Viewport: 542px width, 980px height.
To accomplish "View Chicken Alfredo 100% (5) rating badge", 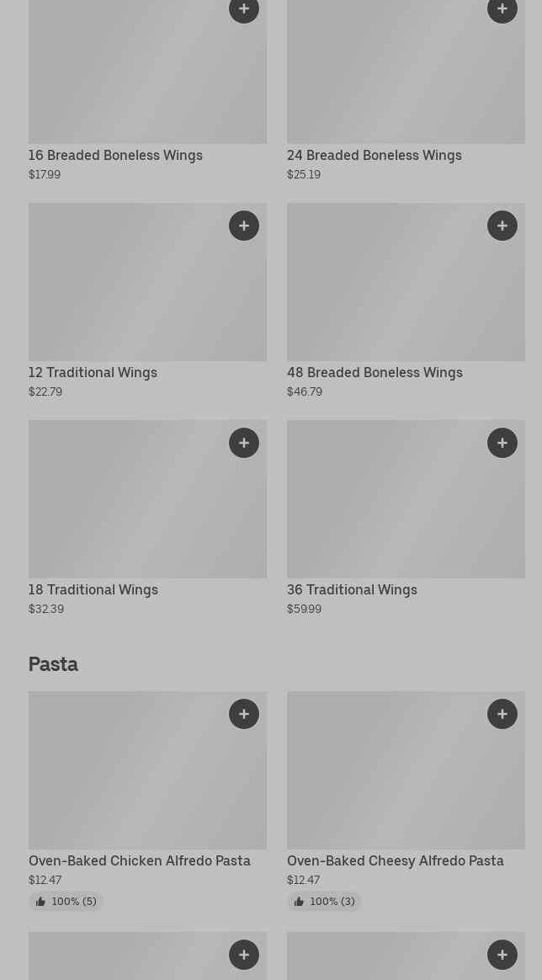I will point(66,902).
